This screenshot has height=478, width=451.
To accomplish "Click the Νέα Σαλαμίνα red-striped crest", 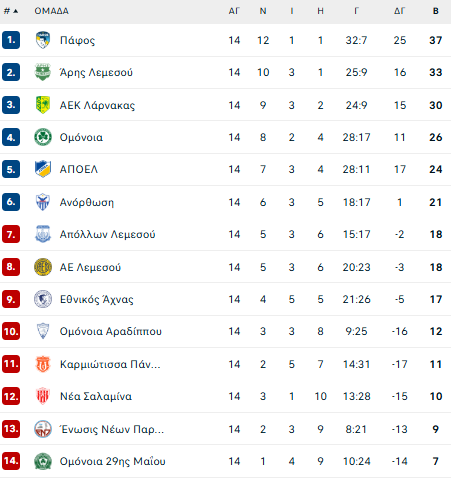I will point(43,396).
